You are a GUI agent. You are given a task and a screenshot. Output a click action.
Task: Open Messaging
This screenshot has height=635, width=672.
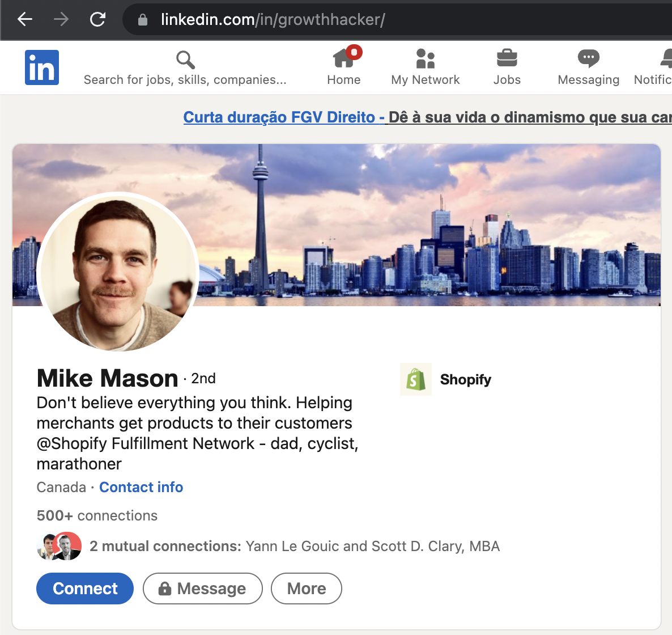coord(588,66)
